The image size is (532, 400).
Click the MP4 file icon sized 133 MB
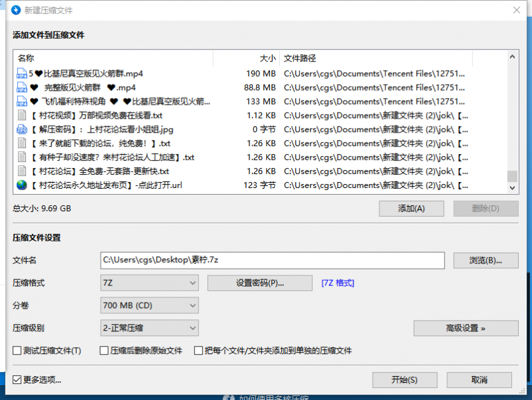22,101
